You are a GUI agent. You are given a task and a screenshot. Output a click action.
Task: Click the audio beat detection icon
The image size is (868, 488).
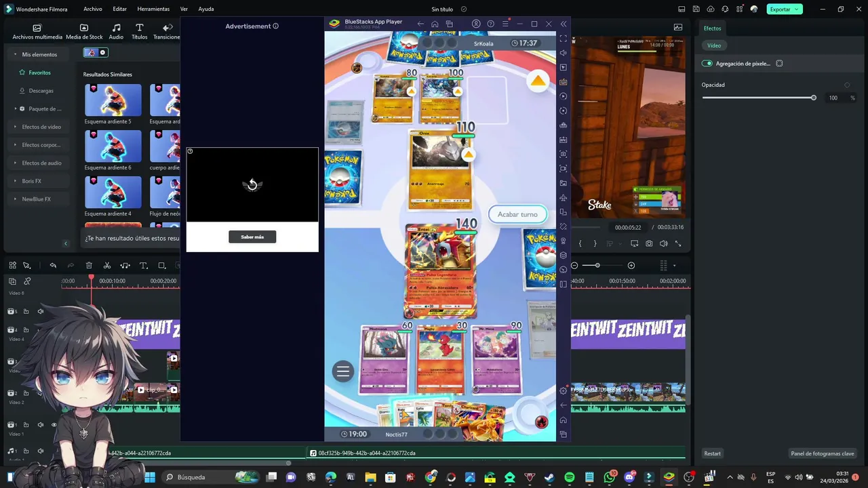pos(125,266)
